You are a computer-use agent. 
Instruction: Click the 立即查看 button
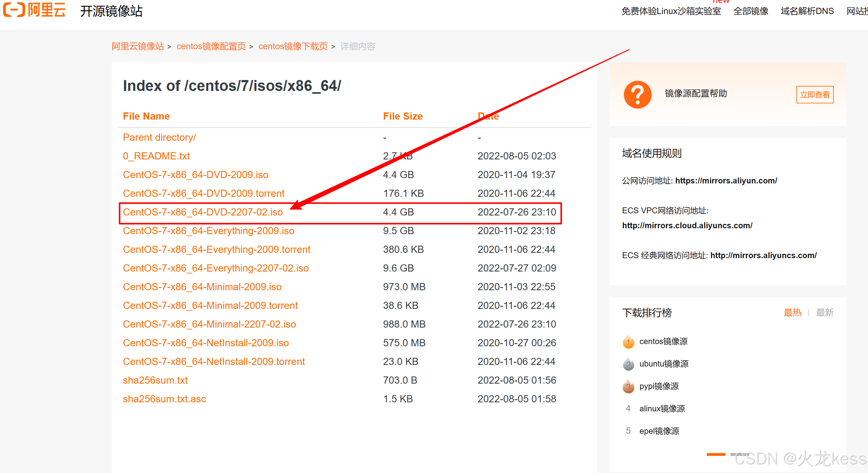pos(814,95)
